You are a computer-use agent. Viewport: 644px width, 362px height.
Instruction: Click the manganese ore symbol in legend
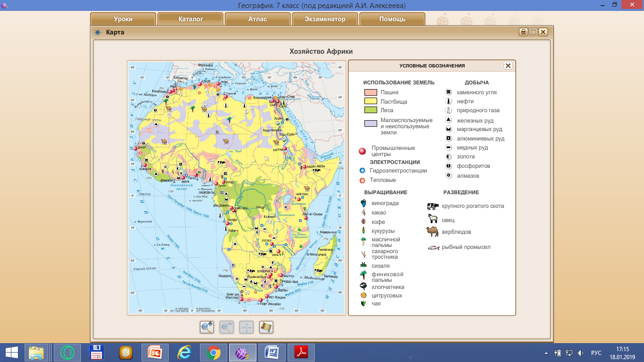449,129
